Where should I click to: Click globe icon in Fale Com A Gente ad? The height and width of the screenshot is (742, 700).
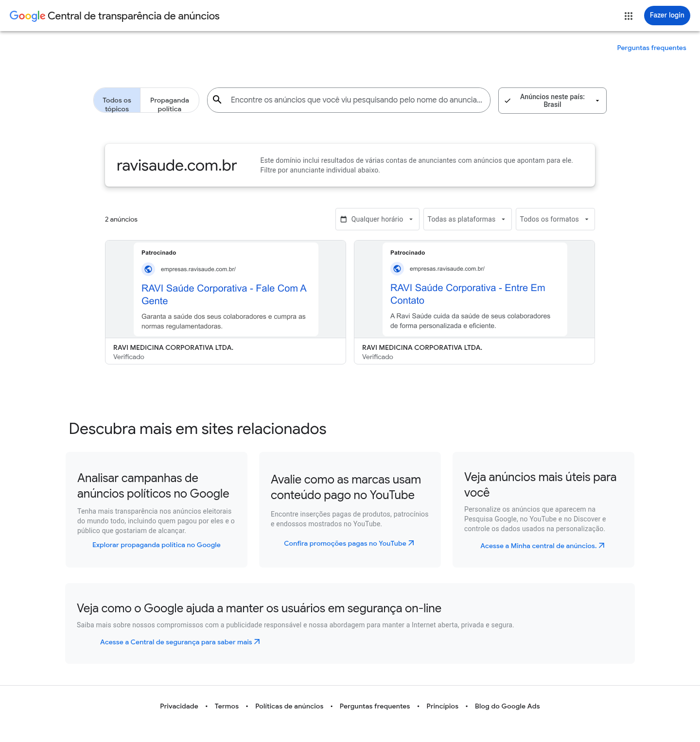148,269
